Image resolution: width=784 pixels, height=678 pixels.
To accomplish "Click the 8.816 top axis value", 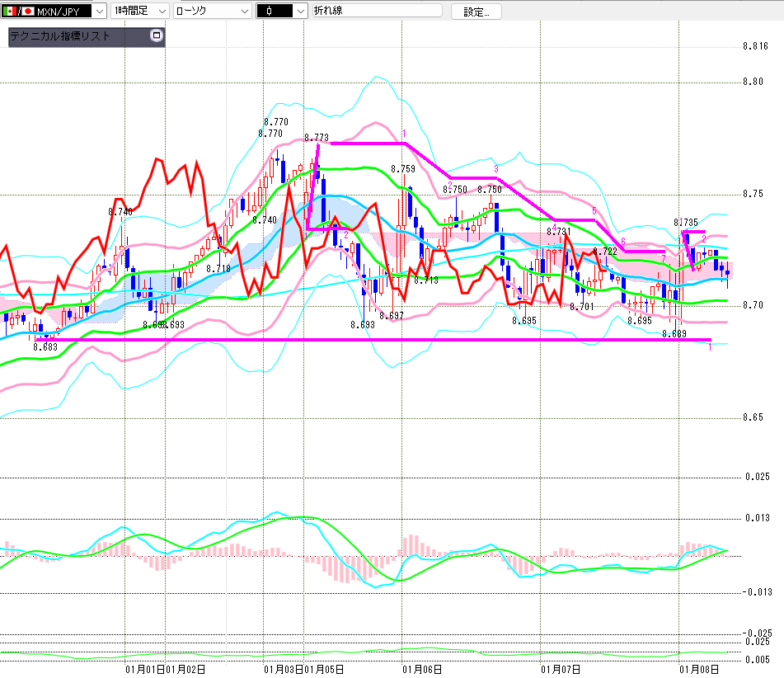I will coord(755,46).
